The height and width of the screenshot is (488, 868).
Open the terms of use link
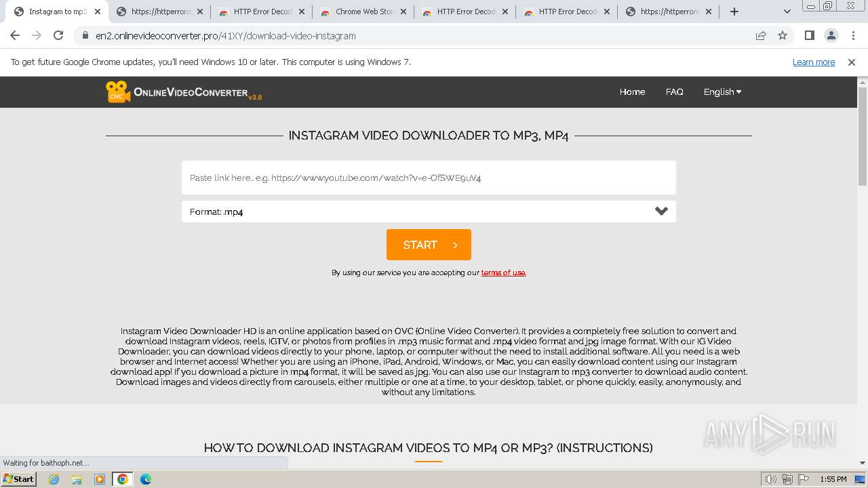tap(503, 272)
